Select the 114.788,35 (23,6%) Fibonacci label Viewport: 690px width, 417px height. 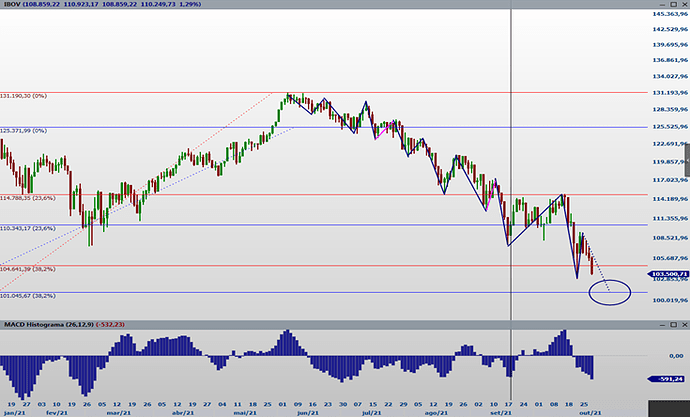(x=28, y=198)
